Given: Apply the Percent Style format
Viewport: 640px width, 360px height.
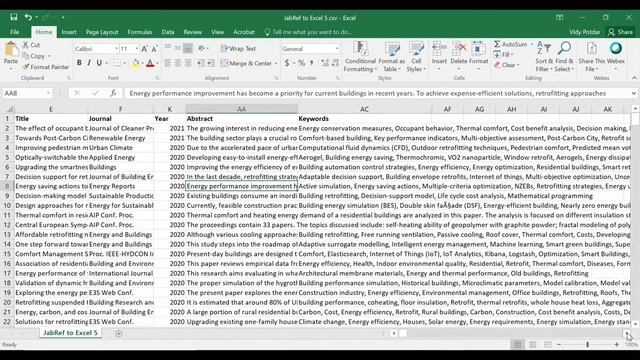Looking at the screenshot, I should 301,63.
